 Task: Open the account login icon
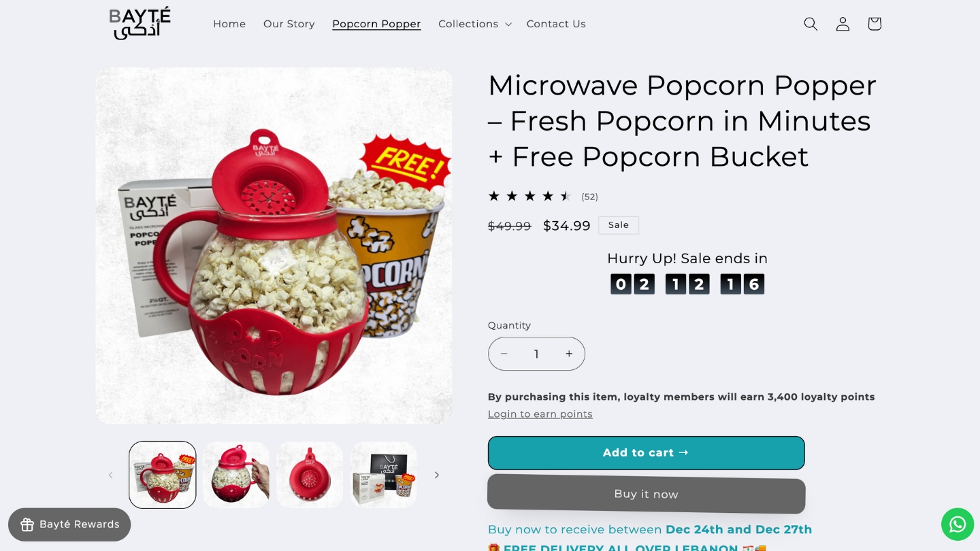[843, 24]
